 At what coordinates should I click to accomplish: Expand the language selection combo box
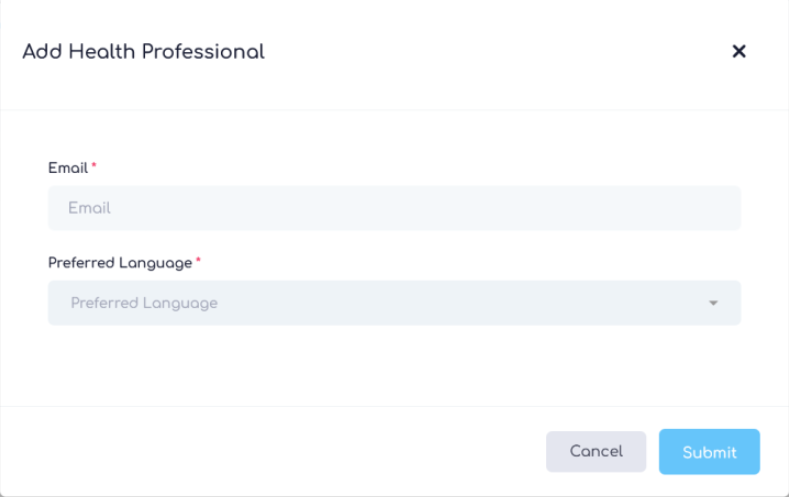click(x=394, y=303)
